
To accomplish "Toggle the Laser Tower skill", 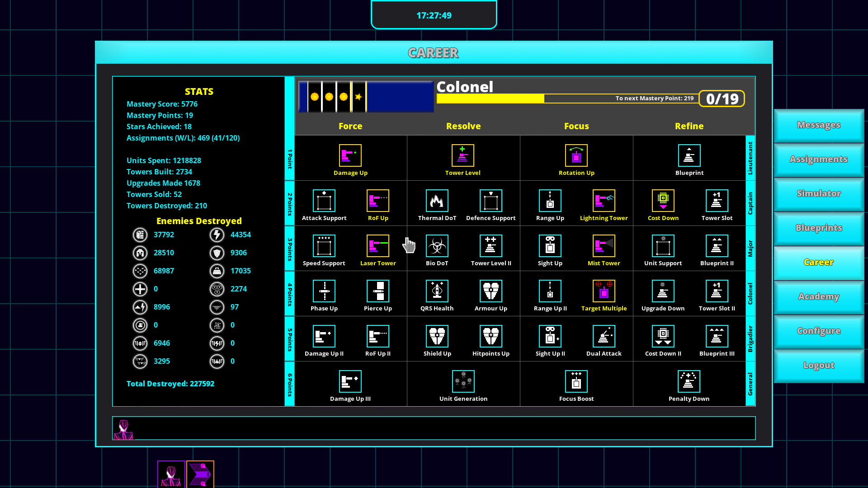I will 377,246.
